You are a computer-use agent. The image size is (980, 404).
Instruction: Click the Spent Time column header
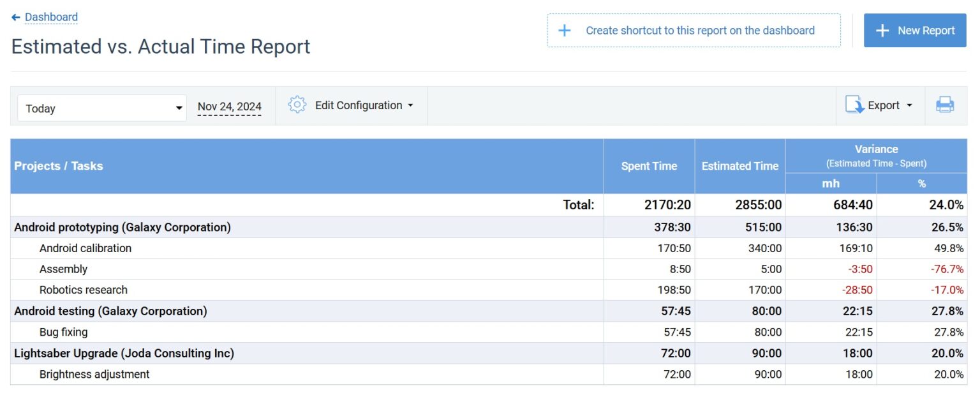[x=648, y=165]
